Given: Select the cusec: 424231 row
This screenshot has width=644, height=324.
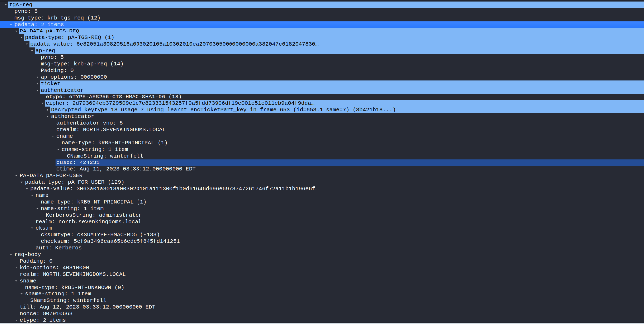Looking at the screenshot, I should 78,162.
